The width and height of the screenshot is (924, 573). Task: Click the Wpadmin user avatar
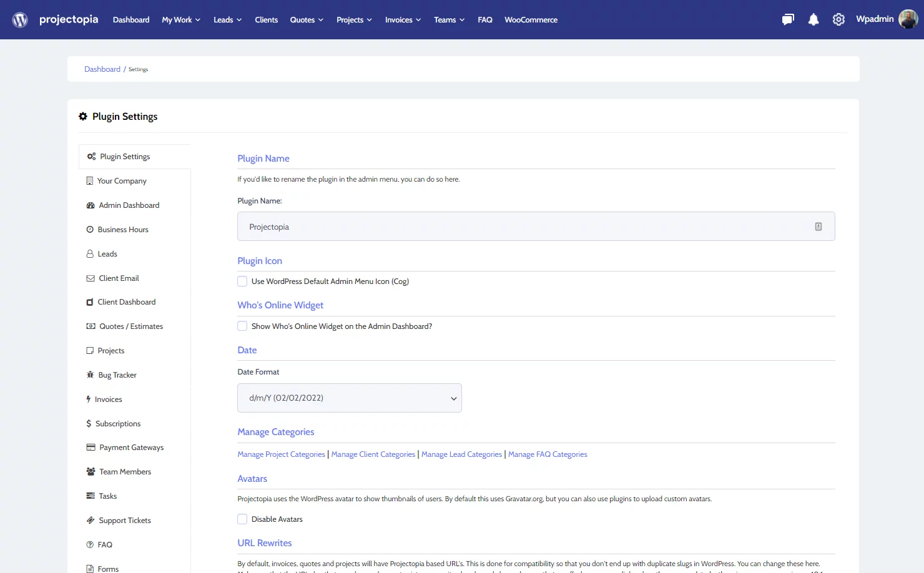(x=908, y=19)
